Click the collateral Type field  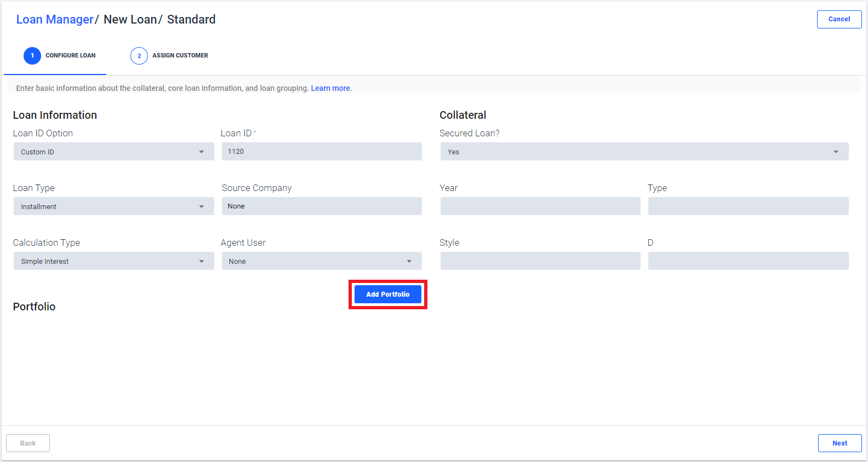(x=749, y=206)
